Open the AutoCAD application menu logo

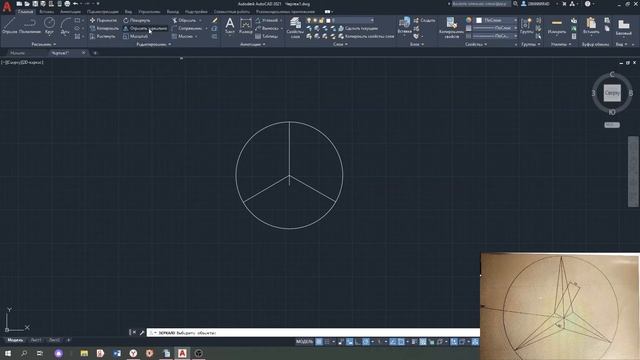click(x=7, y=6)
